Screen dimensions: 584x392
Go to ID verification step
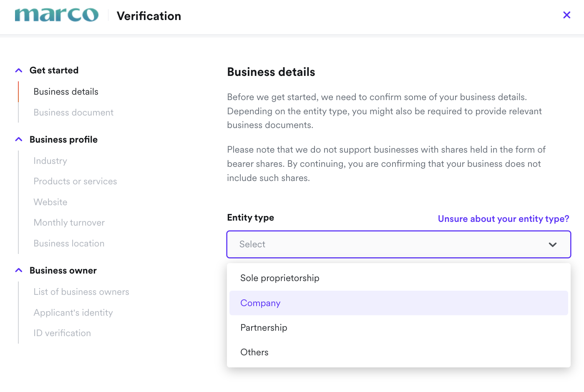[x=62, y=333]
